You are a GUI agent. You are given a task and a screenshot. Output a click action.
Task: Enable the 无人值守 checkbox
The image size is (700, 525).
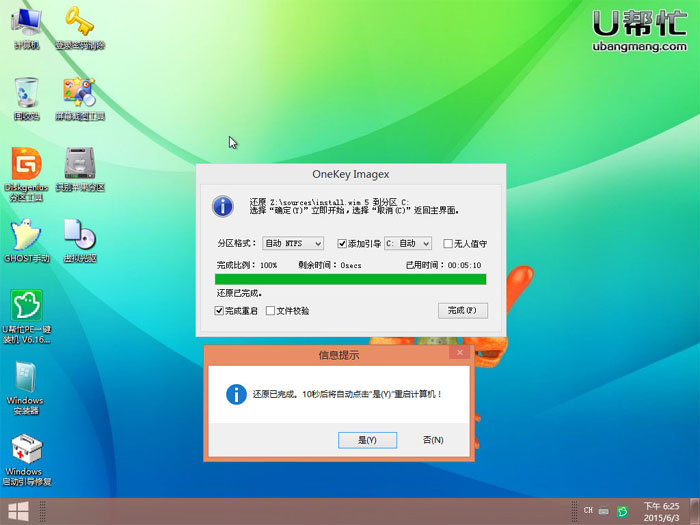(447, 243)
